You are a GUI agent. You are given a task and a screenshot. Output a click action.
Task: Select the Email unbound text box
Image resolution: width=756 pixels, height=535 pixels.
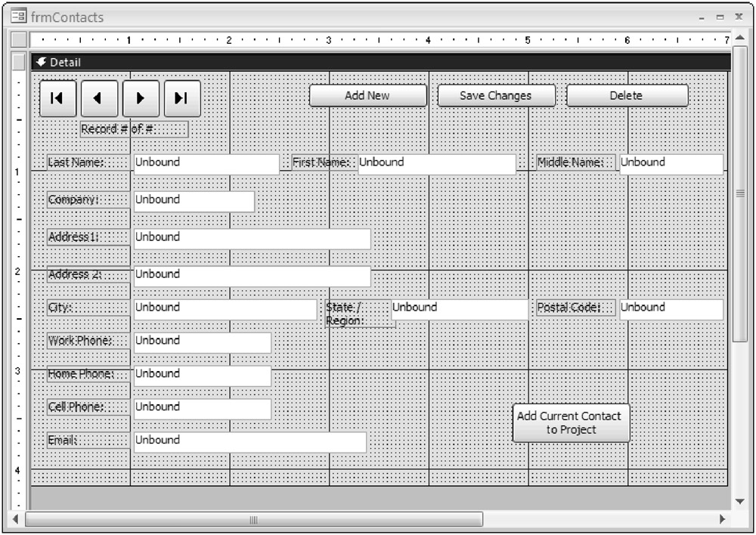click(x=249, y=441)
